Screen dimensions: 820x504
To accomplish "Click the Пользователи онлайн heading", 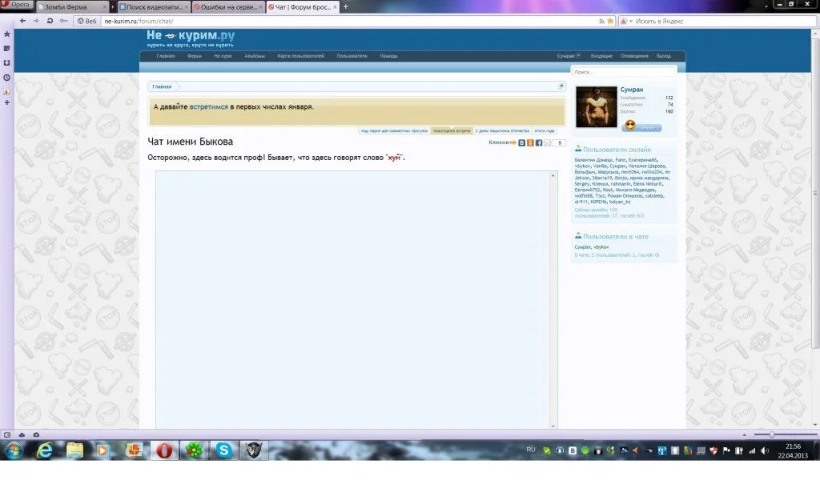I will coord(617,150).
